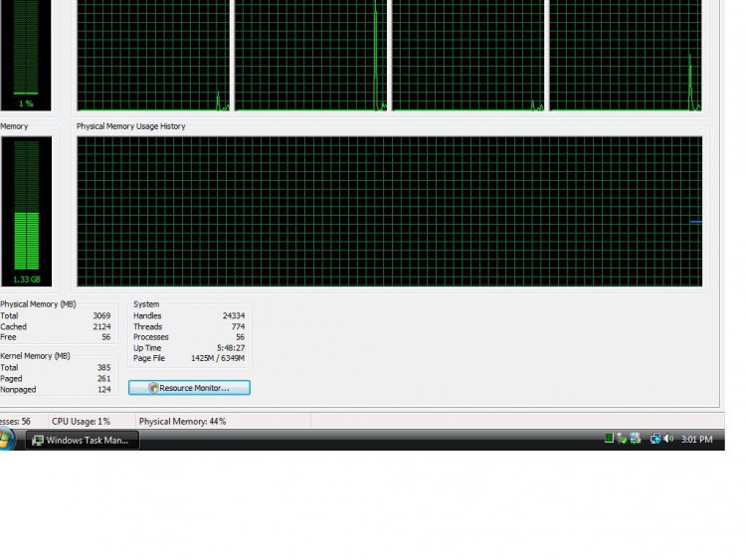Open the Windows Messenger tray icon
The height and width of the screenshot is (560, 746).
(x=636, y=439)
